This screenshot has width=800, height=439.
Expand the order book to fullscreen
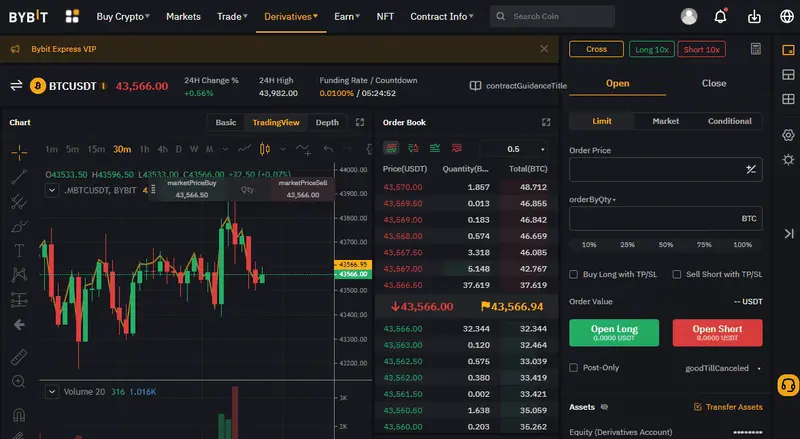point(546,122)
